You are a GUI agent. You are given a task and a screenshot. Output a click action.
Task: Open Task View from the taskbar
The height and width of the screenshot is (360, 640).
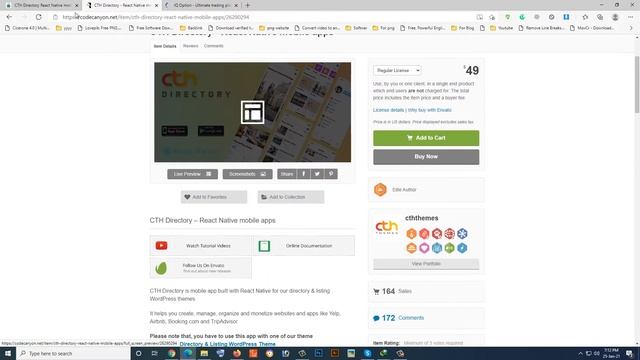click(155, 353)
